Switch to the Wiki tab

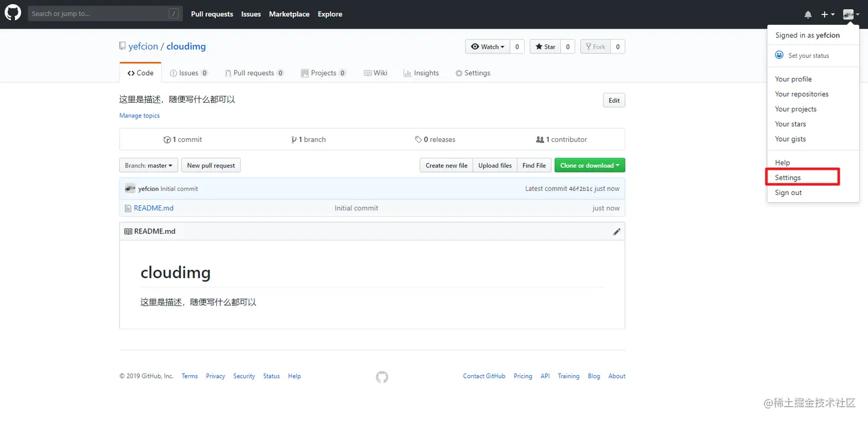(375, 73)
